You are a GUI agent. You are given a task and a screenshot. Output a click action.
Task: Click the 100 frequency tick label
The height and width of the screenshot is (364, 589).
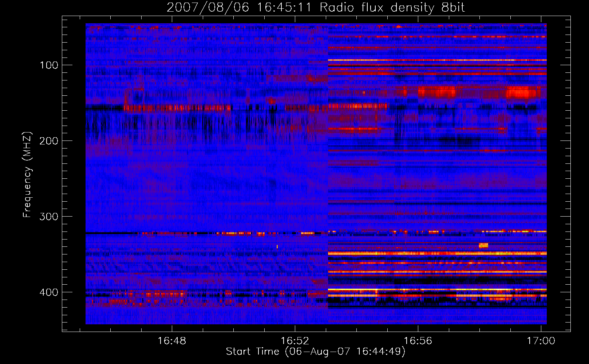[x=49, y=65]
